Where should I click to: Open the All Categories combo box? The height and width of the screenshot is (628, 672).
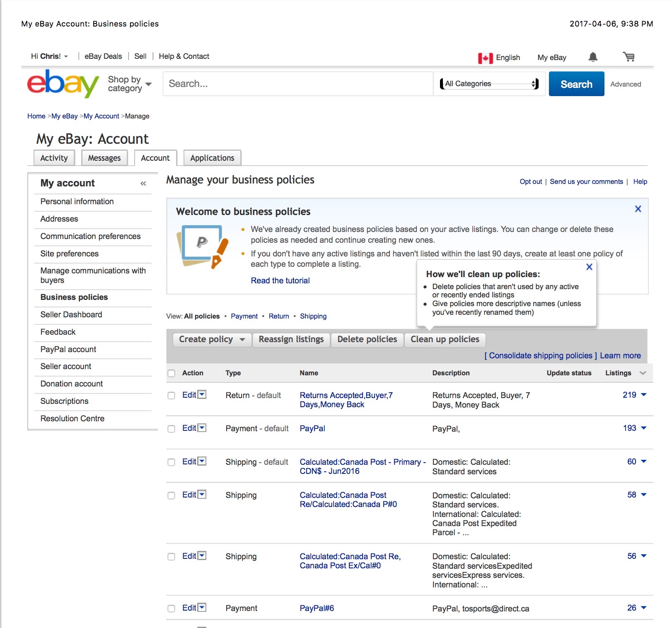(489, 84)
